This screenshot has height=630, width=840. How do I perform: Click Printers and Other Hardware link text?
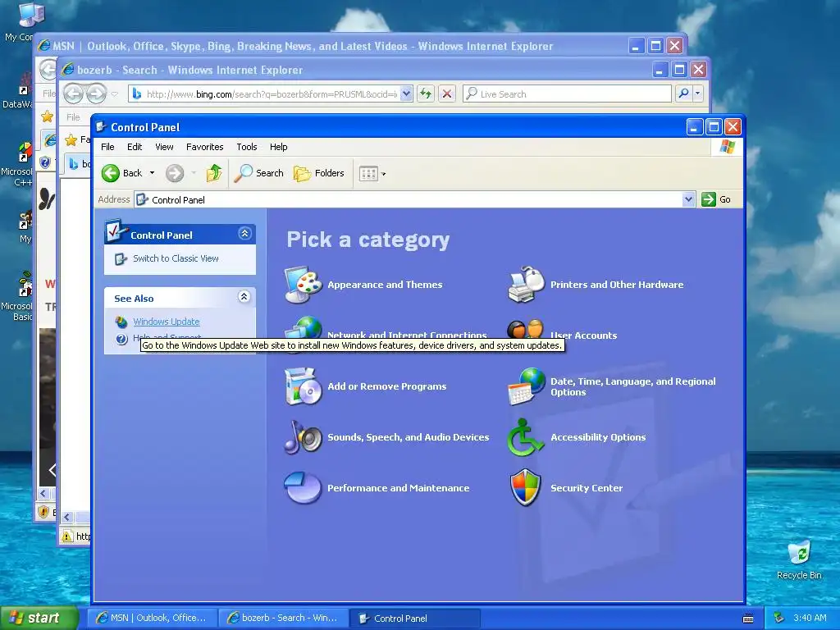click(617, 285)
